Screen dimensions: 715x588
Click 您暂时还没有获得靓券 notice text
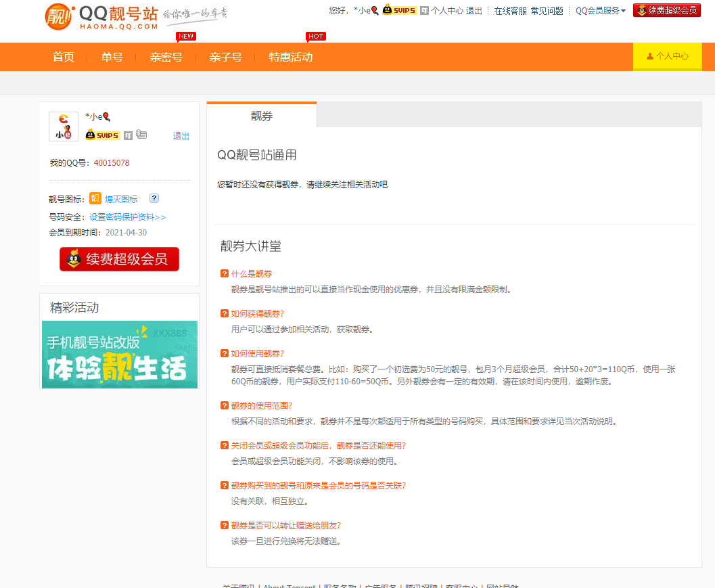302,184
